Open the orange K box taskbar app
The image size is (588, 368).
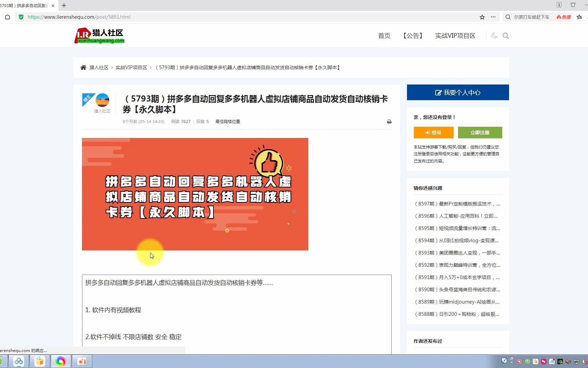tap(40, 361)
